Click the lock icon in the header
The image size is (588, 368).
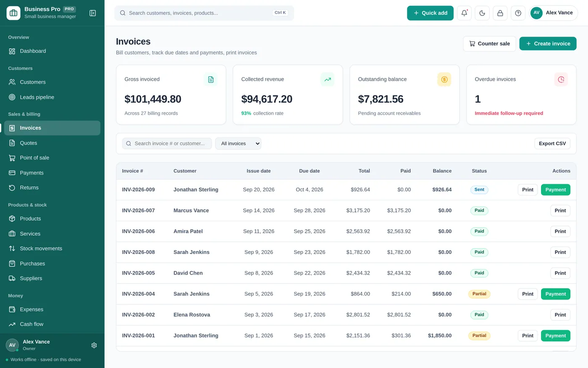[x=500, y=13]
